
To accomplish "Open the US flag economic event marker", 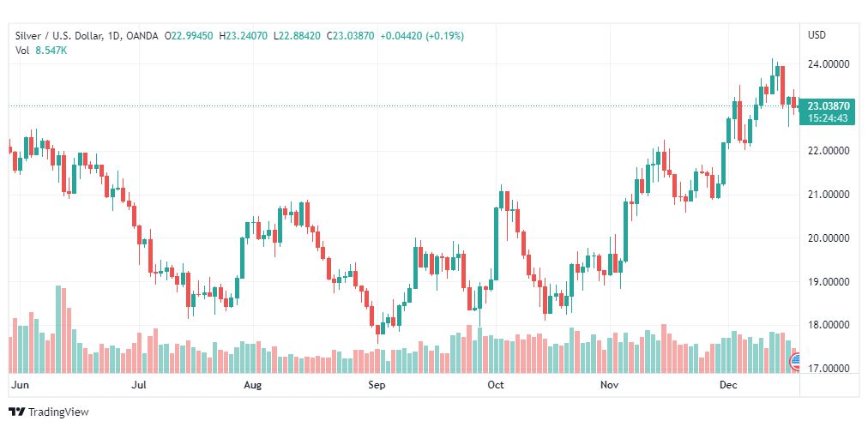I will 794,361.
